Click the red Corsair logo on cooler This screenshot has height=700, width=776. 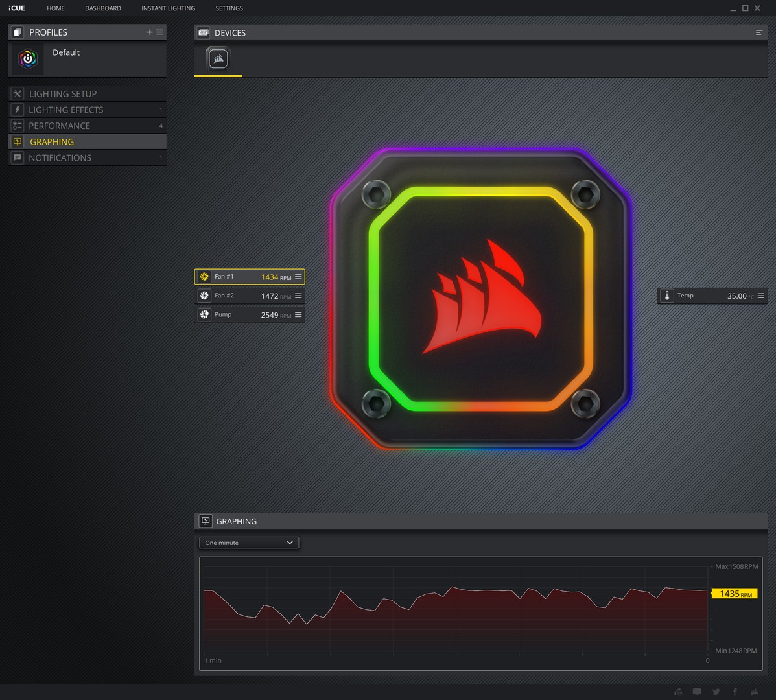[x=482, y=297]
